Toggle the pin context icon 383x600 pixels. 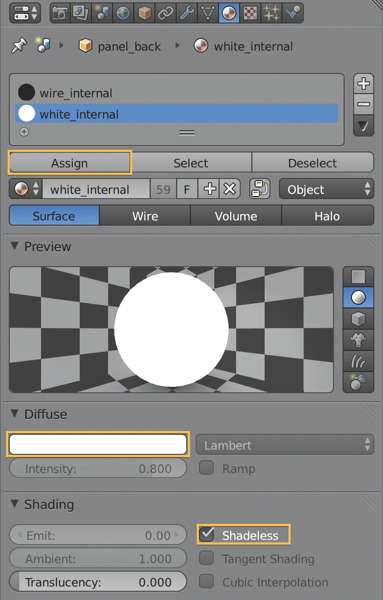click(x=19, y=46)
